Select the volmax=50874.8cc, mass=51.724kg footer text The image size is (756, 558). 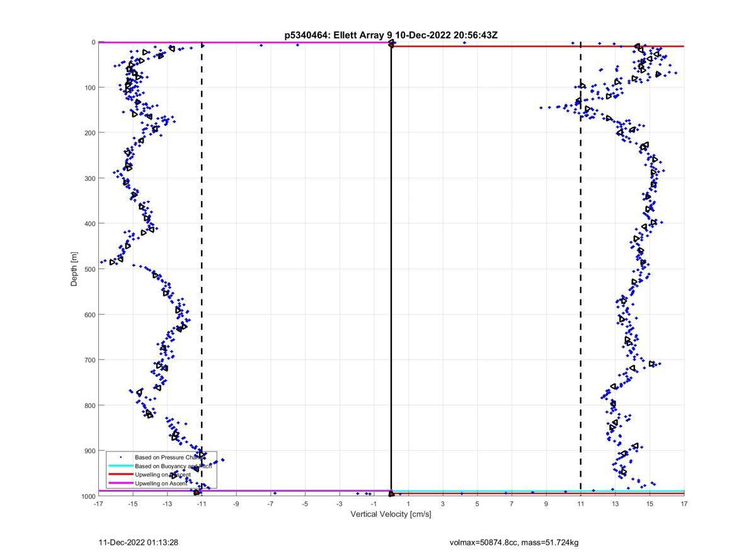[514, 542]
